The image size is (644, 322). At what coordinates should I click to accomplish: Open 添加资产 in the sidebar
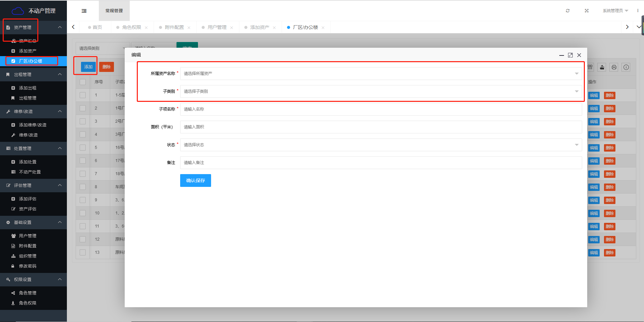[33, 51]
